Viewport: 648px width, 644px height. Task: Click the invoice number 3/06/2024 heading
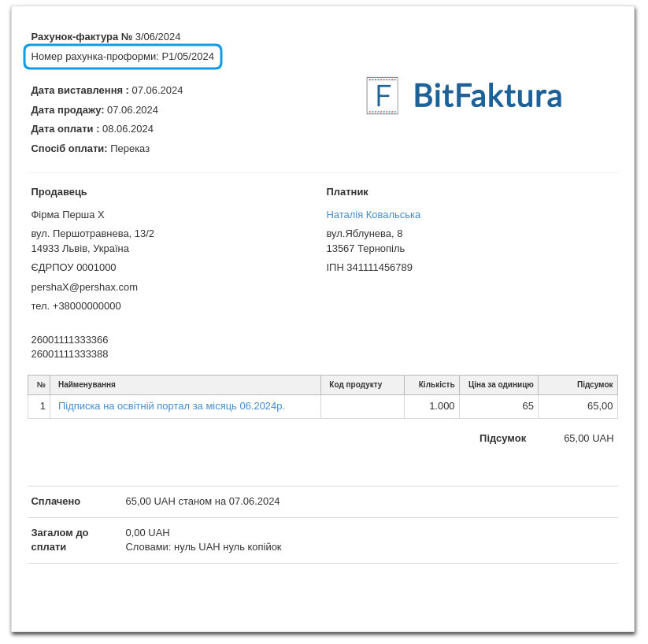(x=106, y=36)
